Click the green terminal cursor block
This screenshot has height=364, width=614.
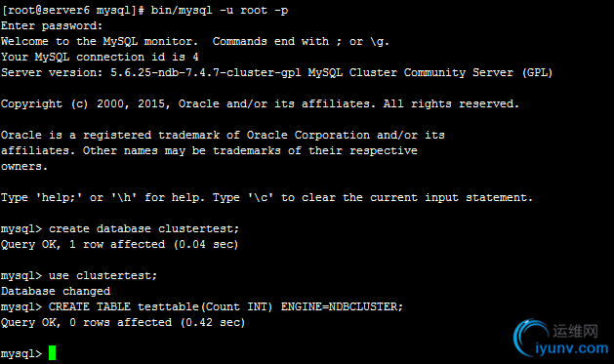coord(52,352)
